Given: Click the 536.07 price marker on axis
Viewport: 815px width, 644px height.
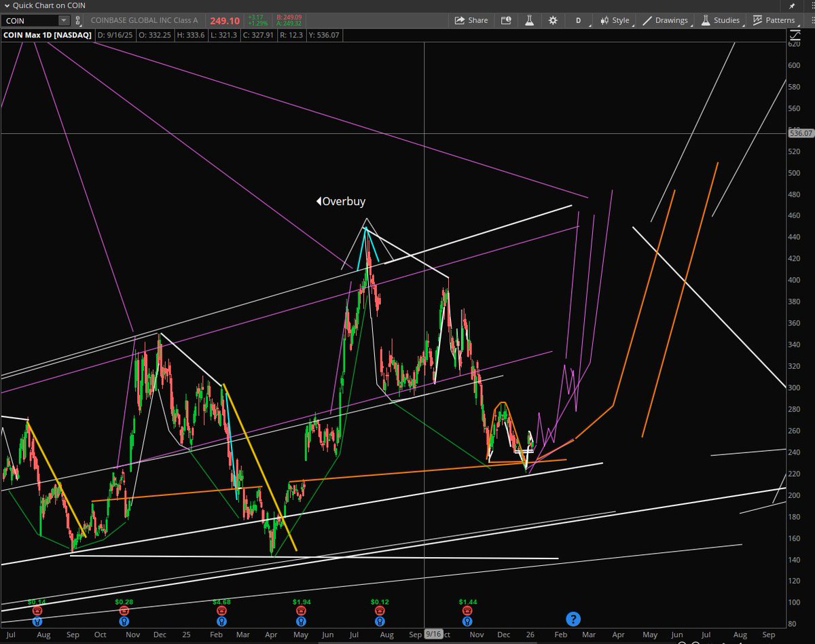Looking at the screenshot, I should pyautogui.click(x=801, y=134).
